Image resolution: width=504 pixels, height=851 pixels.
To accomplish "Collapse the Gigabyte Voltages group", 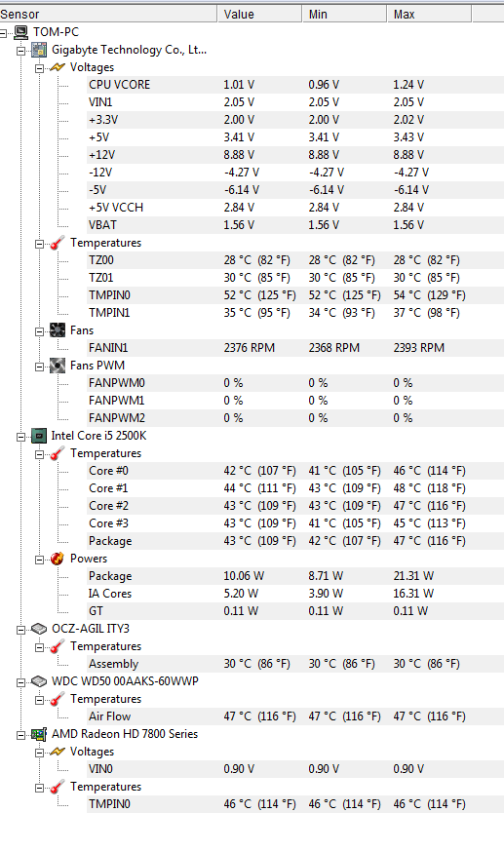I will (40, 69).
